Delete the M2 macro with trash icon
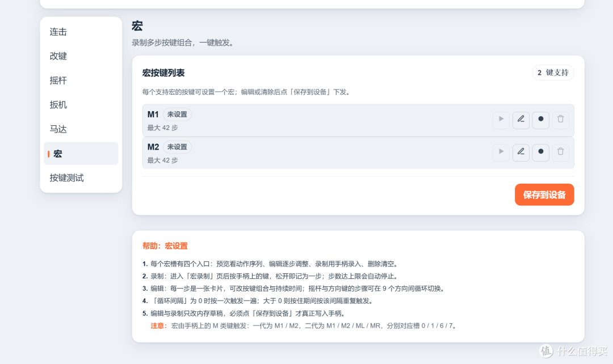The height and width of the screenshot is (364, 613). [x=560, y=152]
